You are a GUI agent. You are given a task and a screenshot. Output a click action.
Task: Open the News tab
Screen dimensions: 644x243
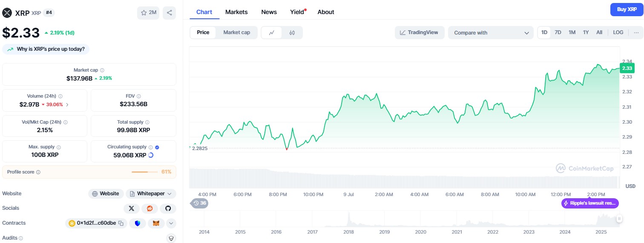click(x=269, y=12)
